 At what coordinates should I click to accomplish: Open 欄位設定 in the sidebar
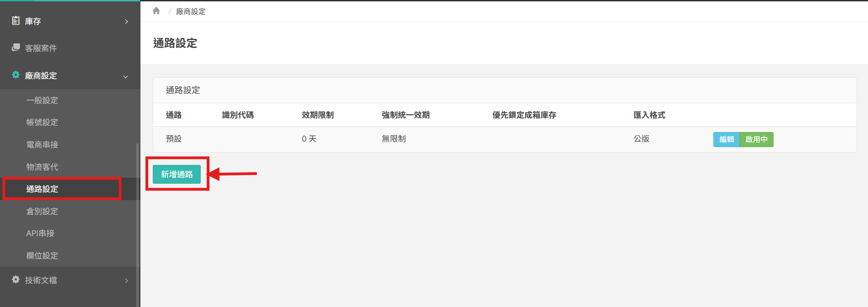tap(42, 256)
